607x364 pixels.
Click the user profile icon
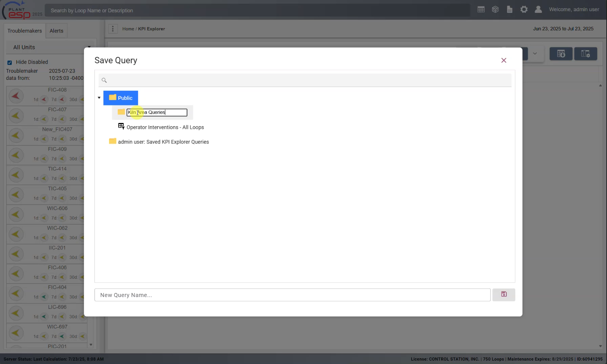[538, 9]
